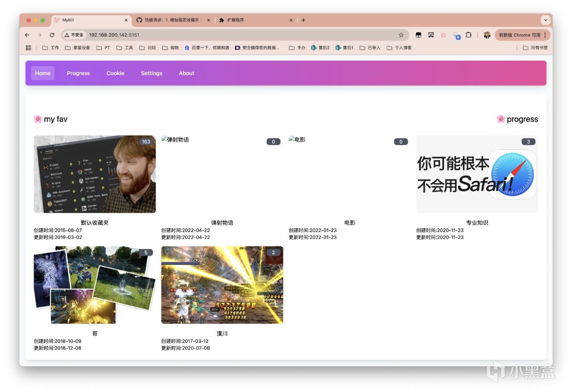Close the GitHub 功能请求 tab
The image size is (572, 392).
point(209,20)
